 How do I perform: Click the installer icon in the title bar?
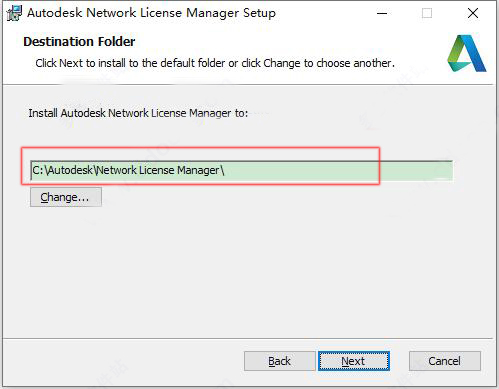click(x=14, y=13)
